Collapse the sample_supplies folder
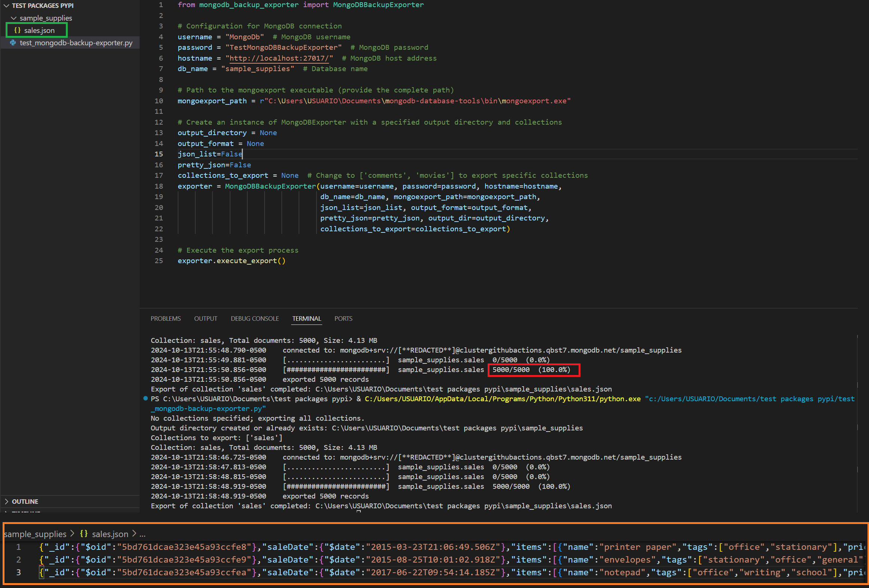This screenshot has height=588, width=869. point(14,18)
